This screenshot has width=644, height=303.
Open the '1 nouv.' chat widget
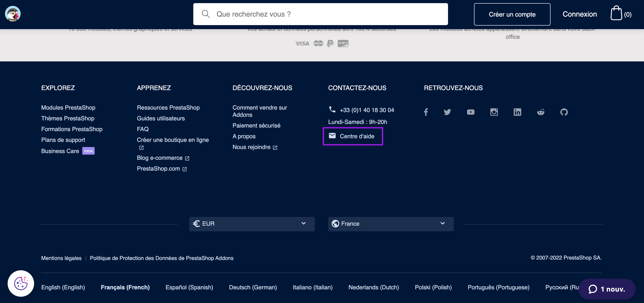tap(607, 289)
